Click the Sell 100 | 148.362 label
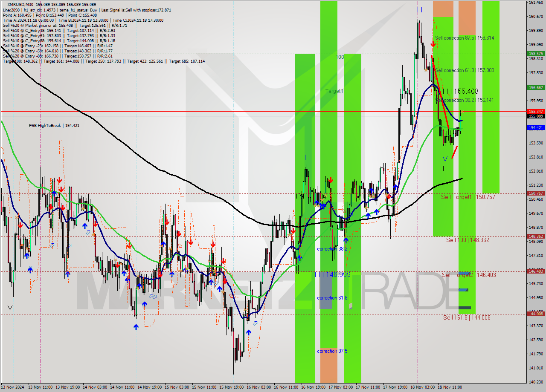Image resolution: width=546 pixels, height=392 pixels. click(x=468, y=240)
